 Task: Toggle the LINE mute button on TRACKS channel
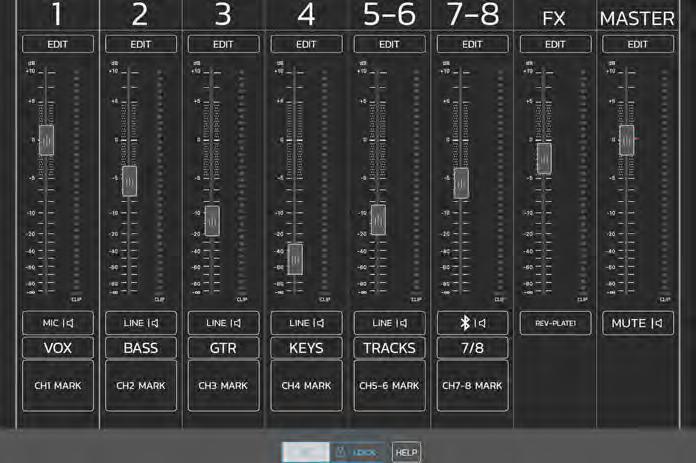[389, 323]
